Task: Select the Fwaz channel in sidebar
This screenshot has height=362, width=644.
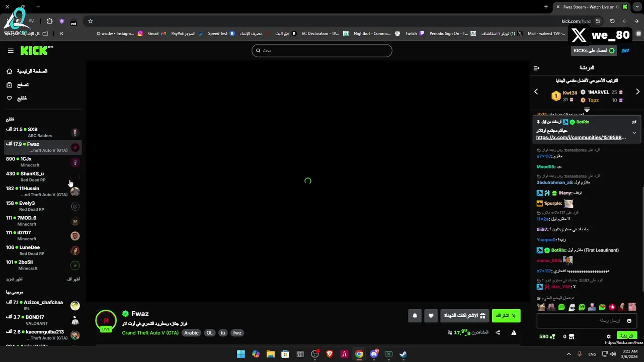Action: tap(43, 147)
